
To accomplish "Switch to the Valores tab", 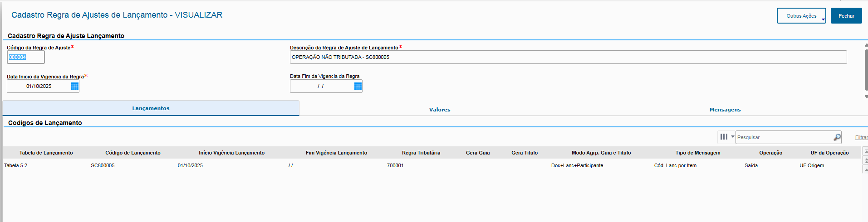I will point(439,110).
